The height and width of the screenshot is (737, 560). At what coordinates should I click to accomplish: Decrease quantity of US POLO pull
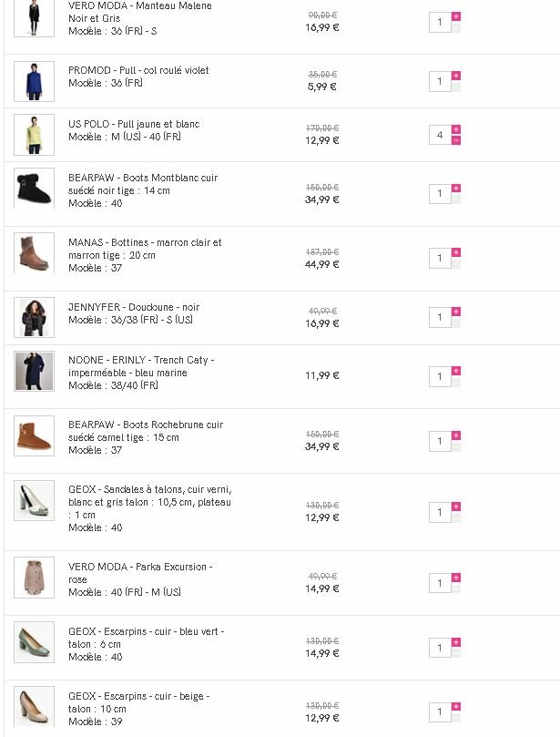(x=456, y=140)
